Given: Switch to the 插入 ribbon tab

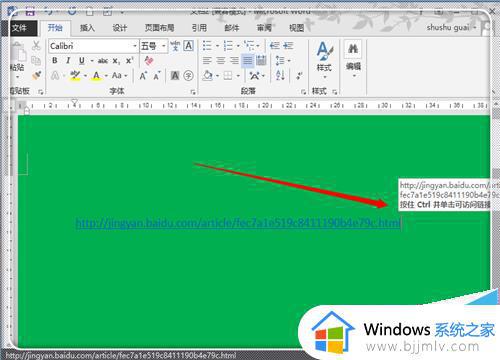Looking at the screenshot, I should point(87,28).
